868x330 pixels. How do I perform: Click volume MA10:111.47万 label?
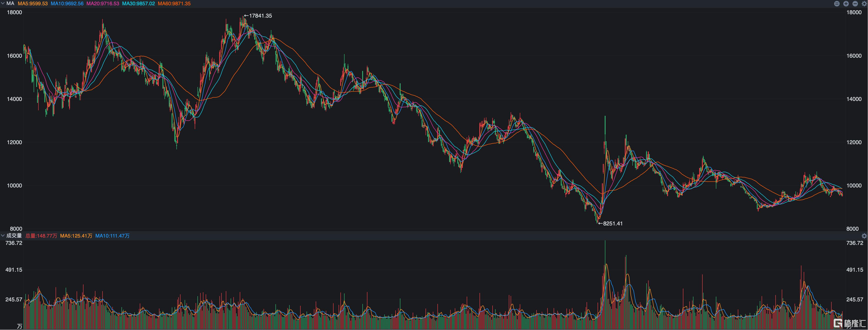(x=112, y=236)
